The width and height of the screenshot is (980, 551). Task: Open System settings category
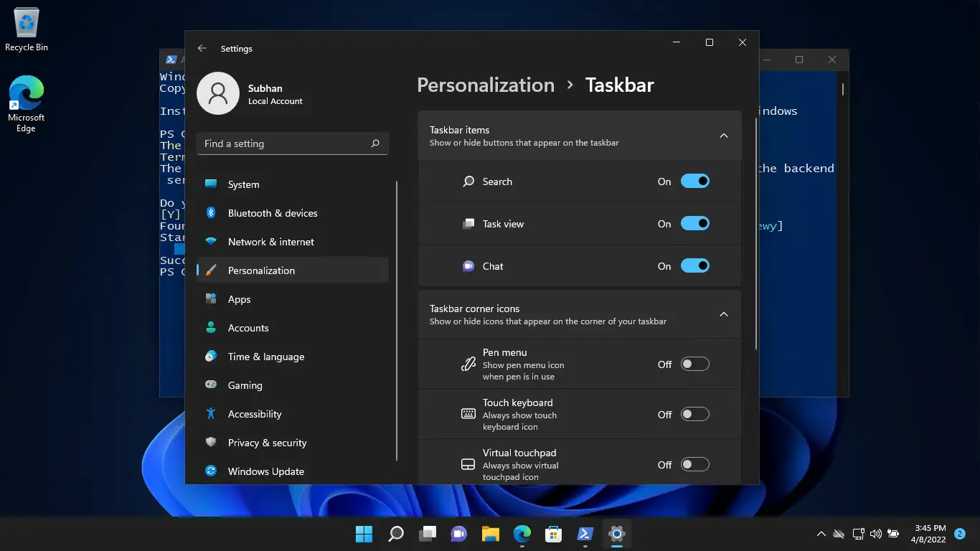pos(293,184)
